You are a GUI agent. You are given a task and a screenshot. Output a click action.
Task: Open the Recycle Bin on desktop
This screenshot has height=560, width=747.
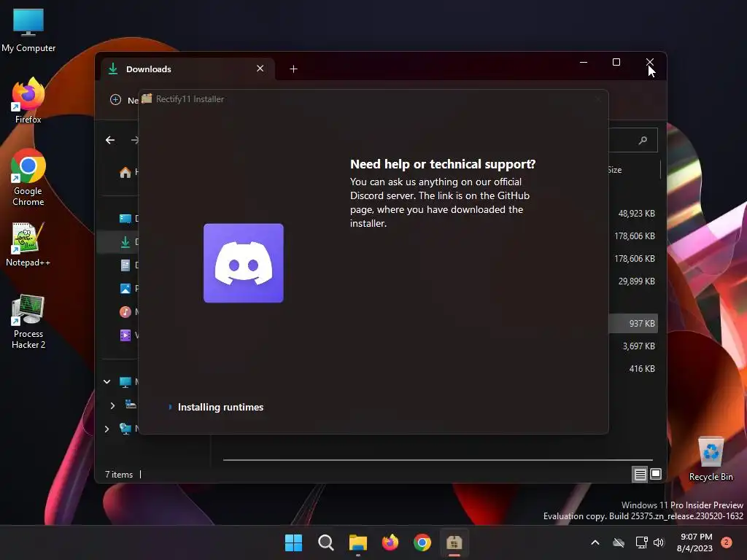click(711, 459)
